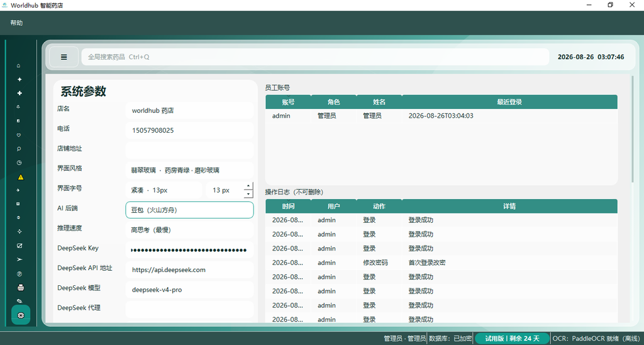The height and width of the screenshot is (345, 644).
Task: Open the home page icon in sidebar
Action: click(19, 66)
